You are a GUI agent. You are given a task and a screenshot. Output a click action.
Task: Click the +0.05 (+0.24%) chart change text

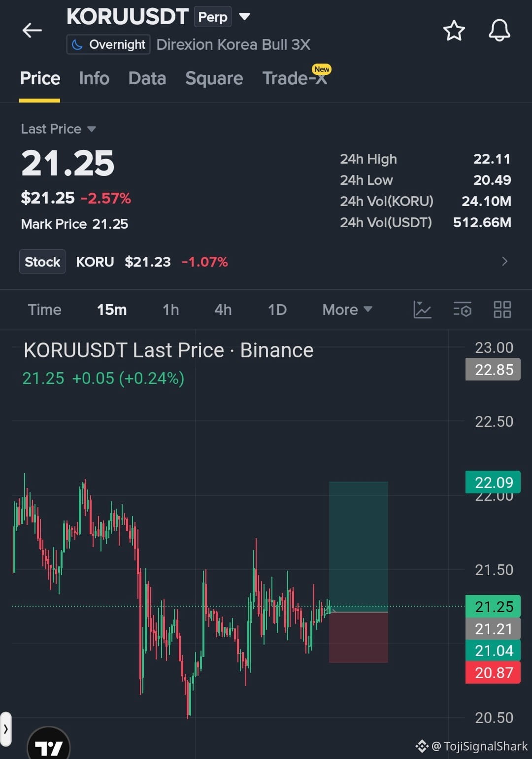[128, 378]
